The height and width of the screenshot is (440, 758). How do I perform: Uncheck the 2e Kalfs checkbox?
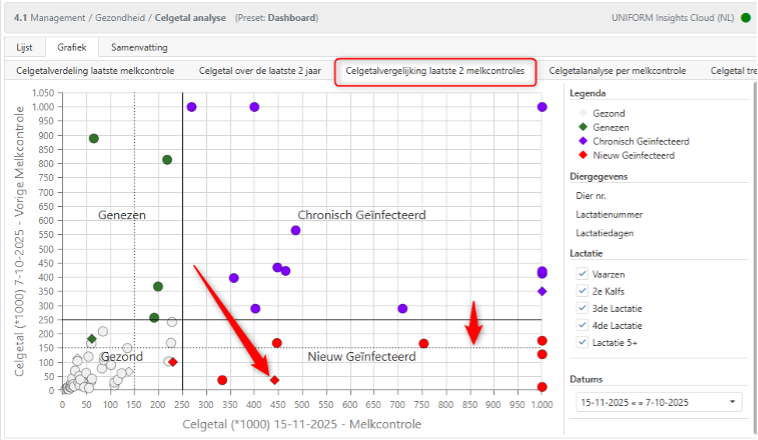pyautogui.click(x=582, y=291)
